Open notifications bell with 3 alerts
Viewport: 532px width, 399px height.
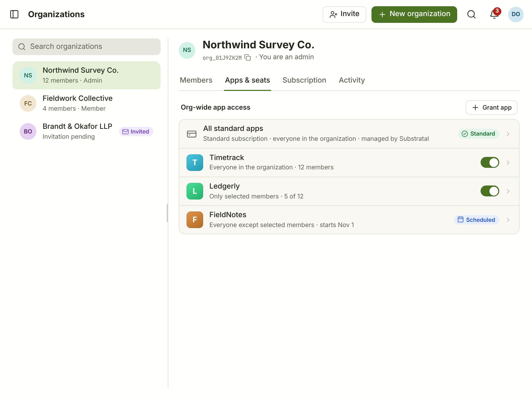click(494, 14)
